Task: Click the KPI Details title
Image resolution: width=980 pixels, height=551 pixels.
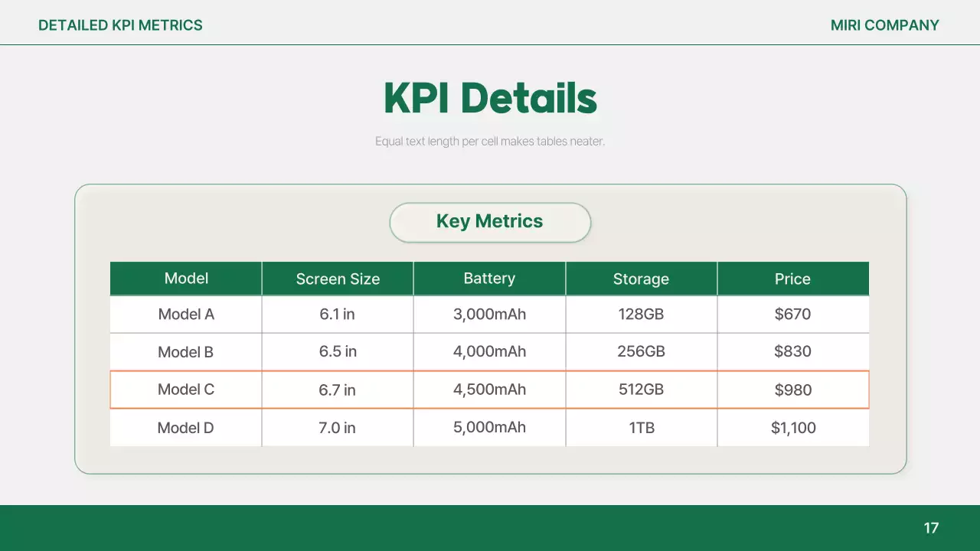Action: [490, 98]
